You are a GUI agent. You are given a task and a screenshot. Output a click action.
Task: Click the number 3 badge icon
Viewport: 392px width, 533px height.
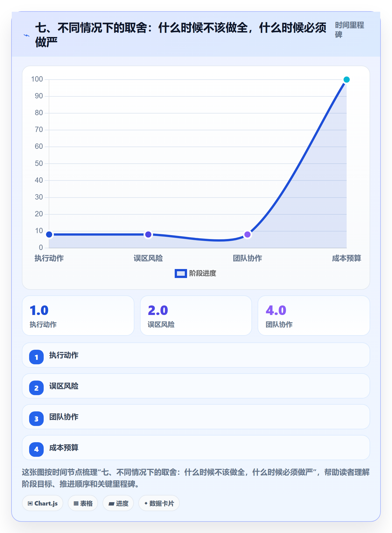36,419
